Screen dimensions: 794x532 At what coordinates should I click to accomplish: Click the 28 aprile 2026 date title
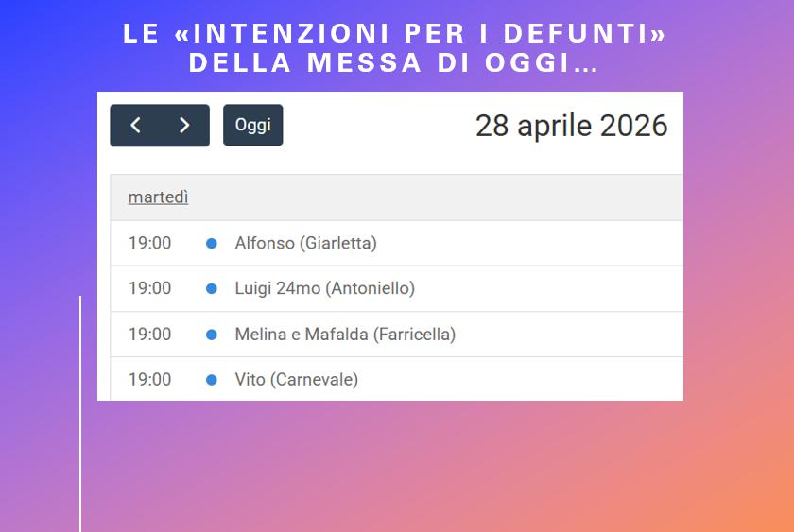(571, 126)
